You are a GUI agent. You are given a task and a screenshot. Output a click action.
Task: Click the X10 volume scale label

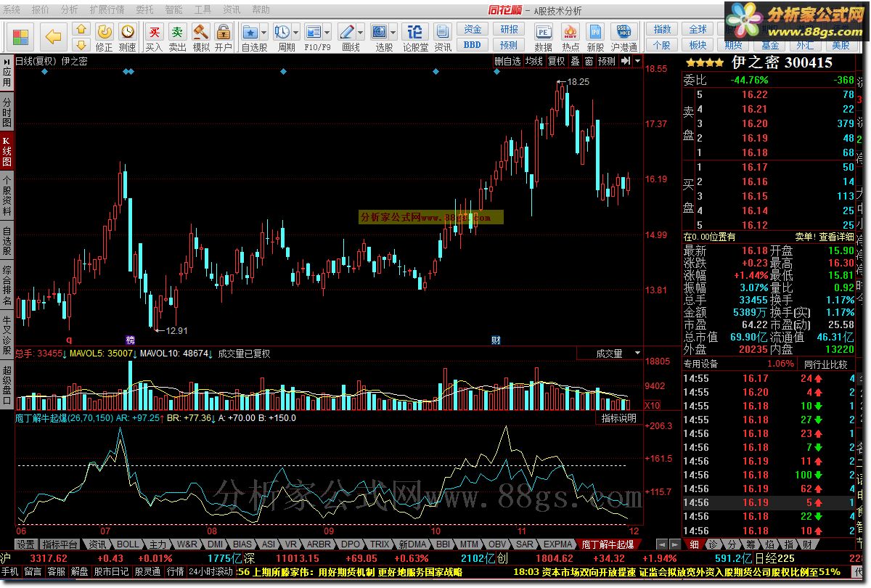(x=652, y=405)
